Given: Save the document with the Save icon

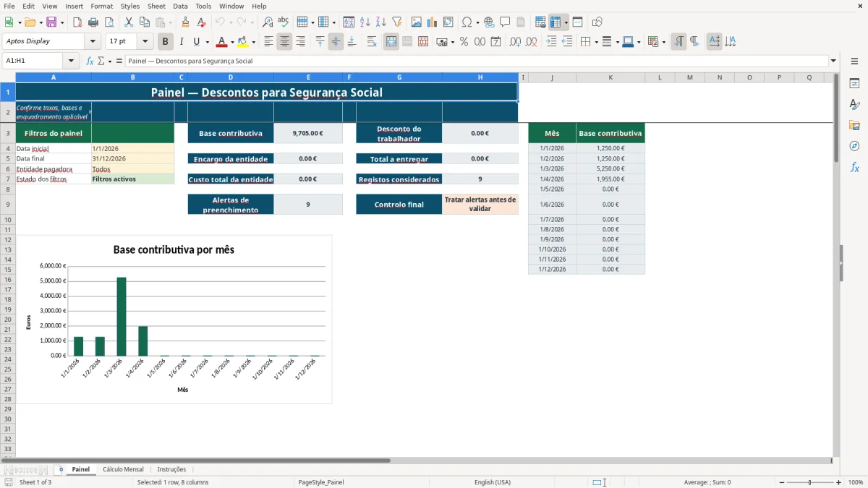Looking at the screenshot, I should [x=51, y=22].
